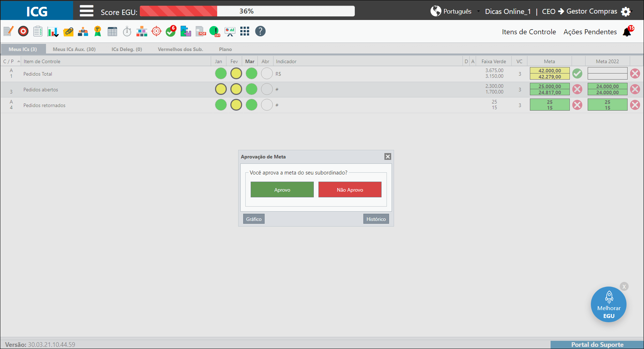644x349 pixels.
Task: Open the help question mark icon
Action: pyautogui.click(x=260, y=31)
